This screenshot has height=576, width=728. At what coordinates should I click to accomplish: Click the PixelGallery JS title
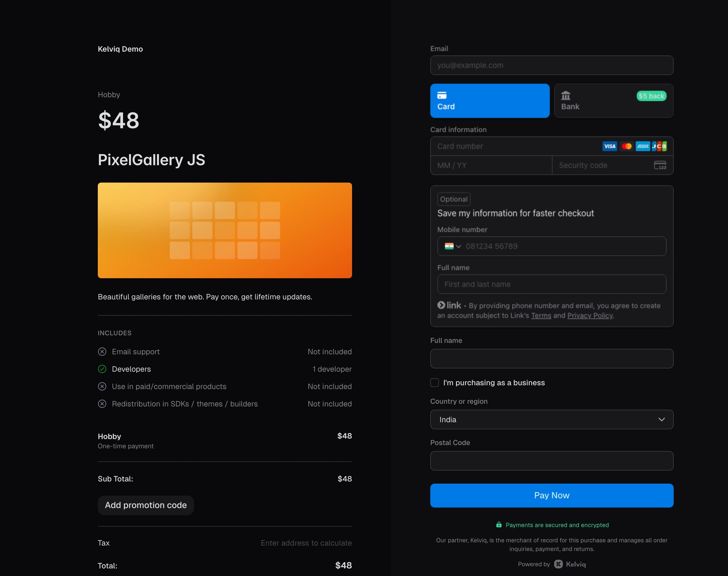(x=151, y=160)
